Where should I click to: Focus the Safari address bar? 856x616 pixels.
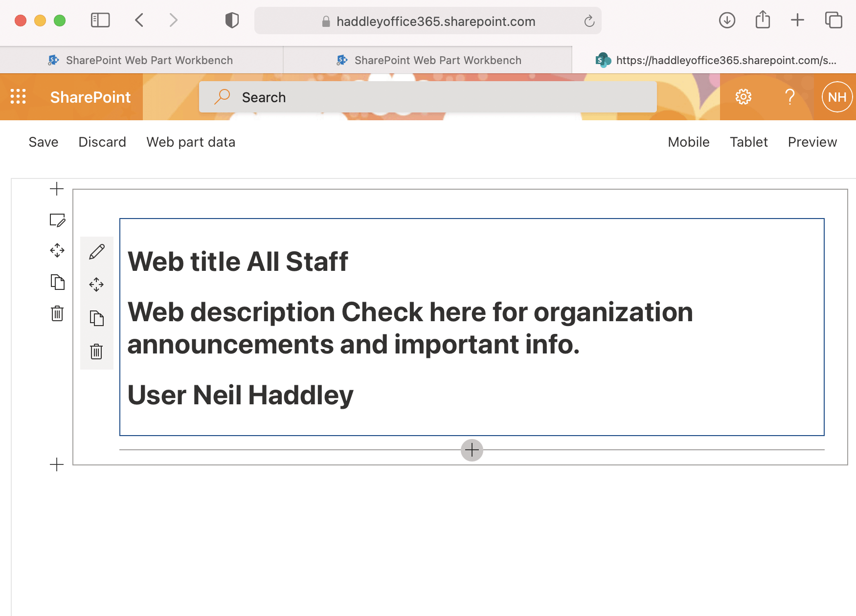428,21
